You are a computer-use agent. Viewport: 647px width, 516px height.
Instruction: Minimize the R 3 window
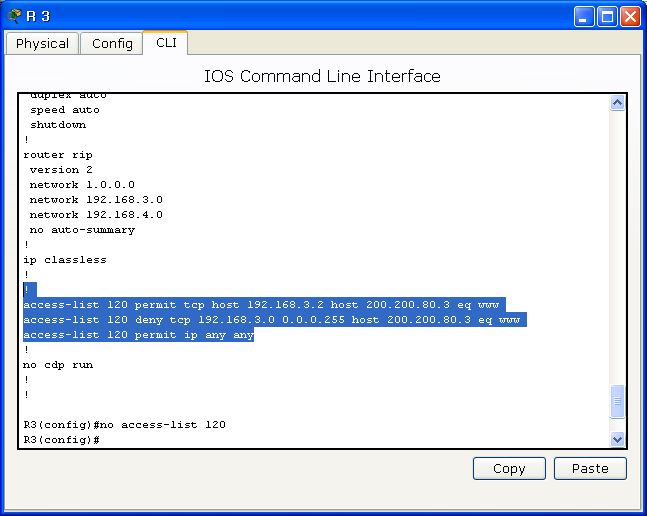pos(584,17)
